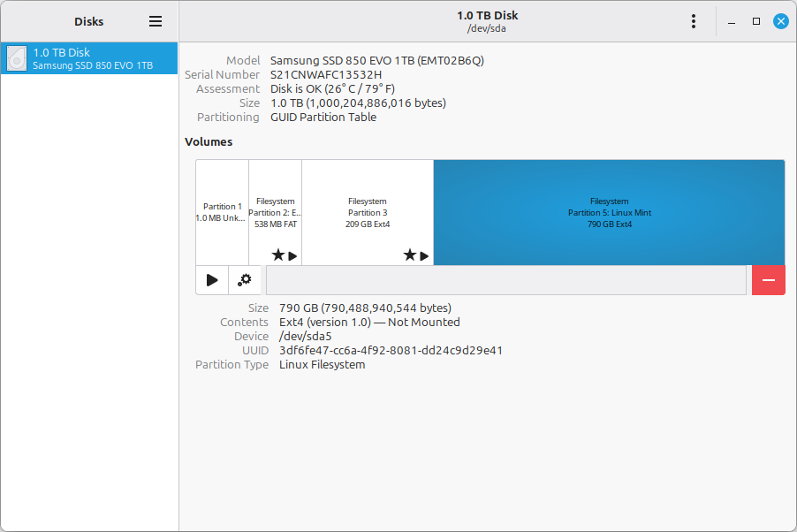Image resolution: width=797 pixels, height=532 pixels.
Task: Select Partition 1 1.0 MB unknown volume
Action: tap(222, 212)
